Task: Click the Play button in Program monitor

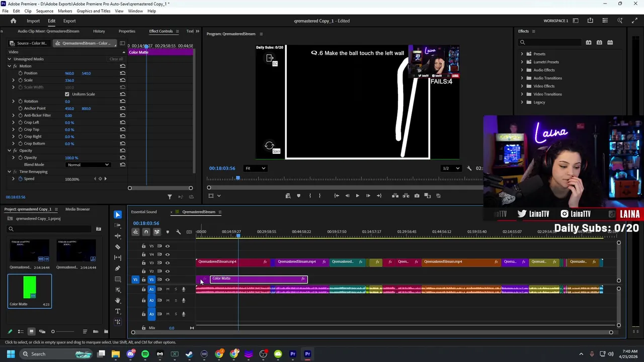Action: pos(357,196)
